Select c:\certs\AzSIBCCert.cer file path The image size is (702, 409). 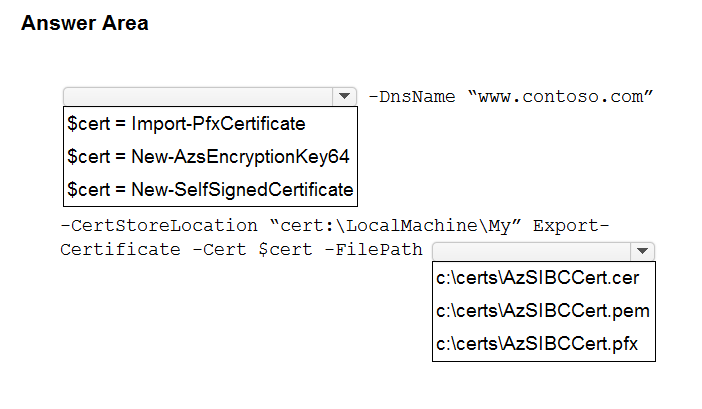pos(538,278)
